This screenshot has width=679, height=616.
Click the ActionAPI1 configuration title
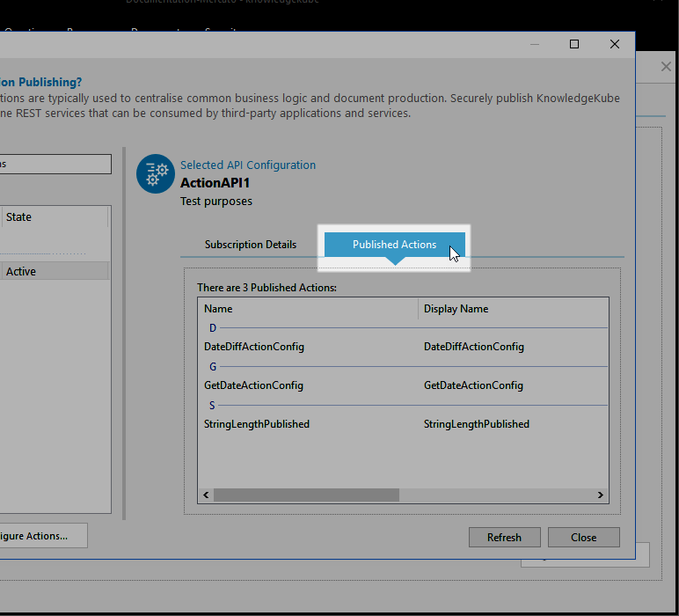pos(215,183)
